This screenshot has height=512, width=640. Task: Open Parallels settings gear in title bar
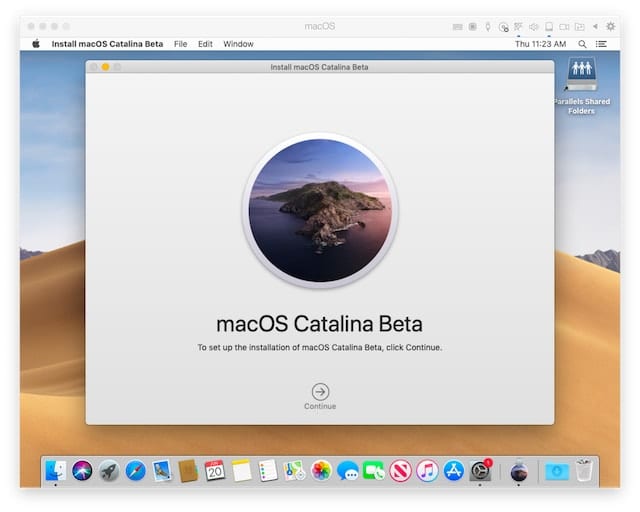coord(610,26)
